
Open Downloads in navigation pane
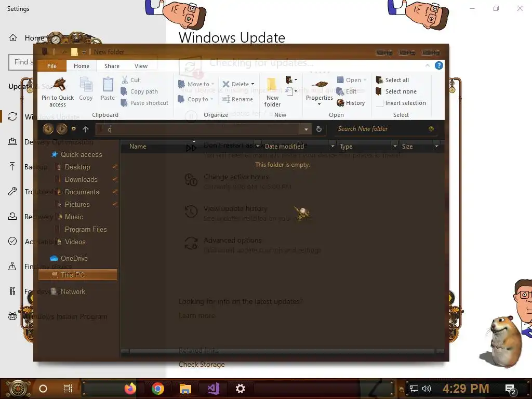(81, 179)
